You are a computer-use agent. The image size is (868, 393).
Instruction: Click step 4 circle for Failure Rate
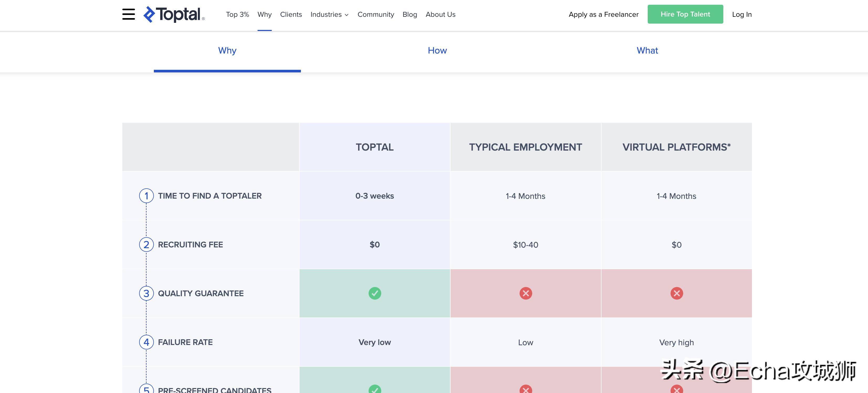(146, 342)
